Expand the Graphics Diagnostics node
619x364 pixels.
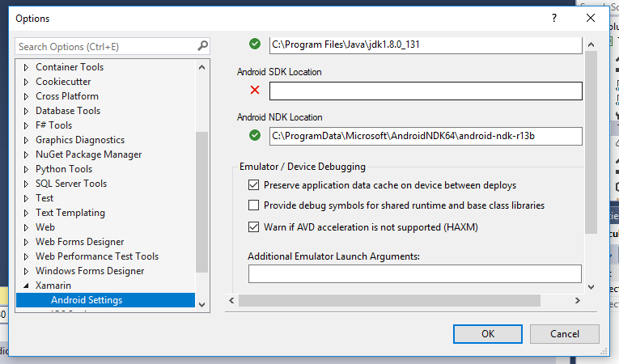26,140
